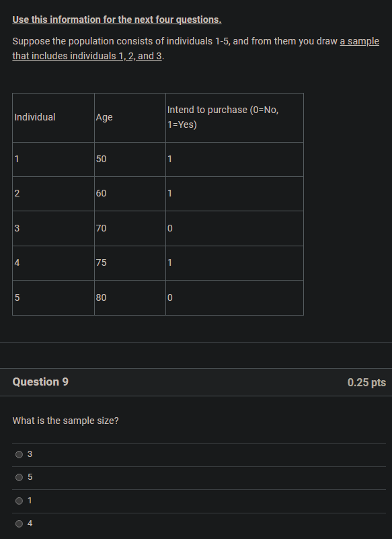Click the underlined instructions link

(x=116, y=20)
